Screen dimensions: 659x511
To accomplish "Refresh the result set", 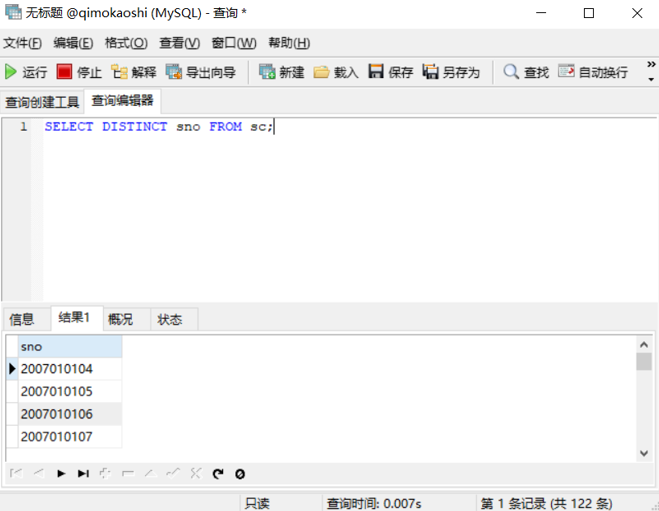I will click(x=218, y=474).
